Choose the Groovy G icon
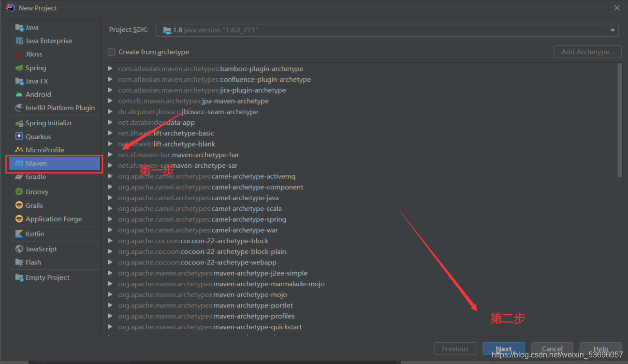Viewport: 628px width, 364px height. pyautogui.click(x=19, y=192)
